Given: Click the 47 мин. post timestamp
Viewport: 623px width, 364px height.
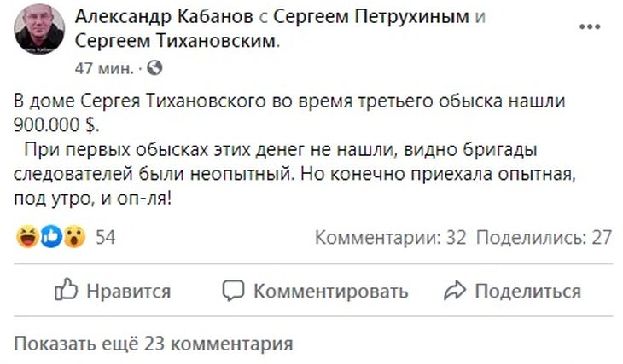Looking at the screenshot, I should pos(103,67).
